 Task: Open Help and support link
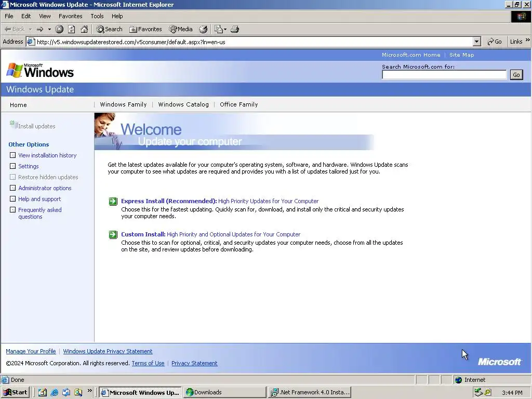(x=39, y=199)
